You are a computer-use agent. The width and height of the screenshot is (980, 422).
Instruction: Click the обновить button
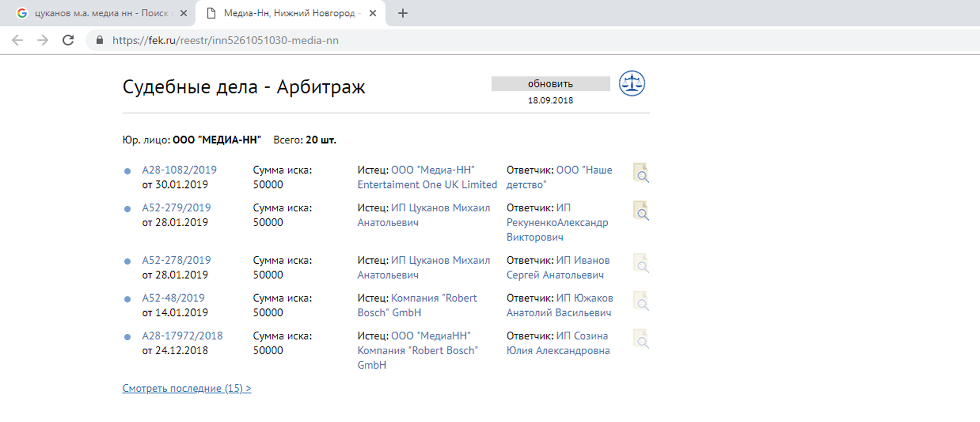(550, 84)
